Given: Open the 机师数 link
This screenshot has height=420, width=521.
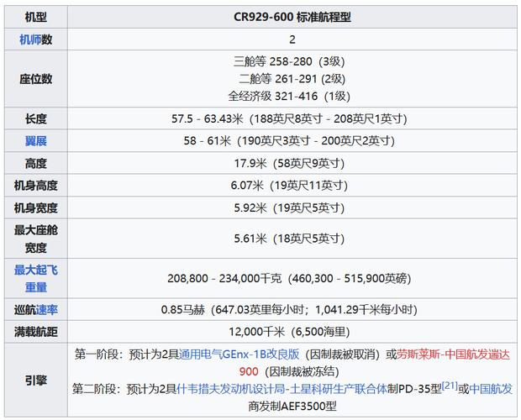Looking at the screenshot, I should [30, 39].
